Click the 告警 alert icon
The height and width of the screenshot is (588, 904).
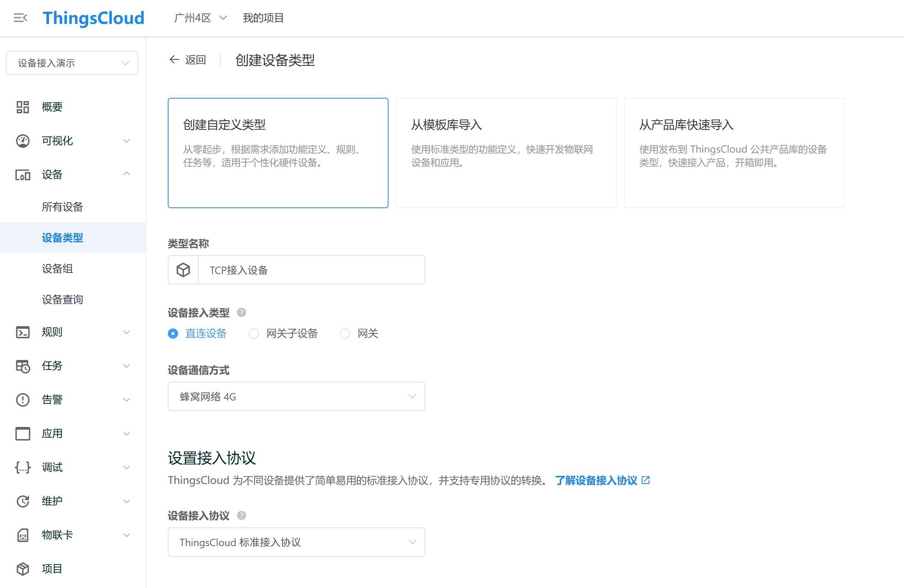click(x=23, y=400)
